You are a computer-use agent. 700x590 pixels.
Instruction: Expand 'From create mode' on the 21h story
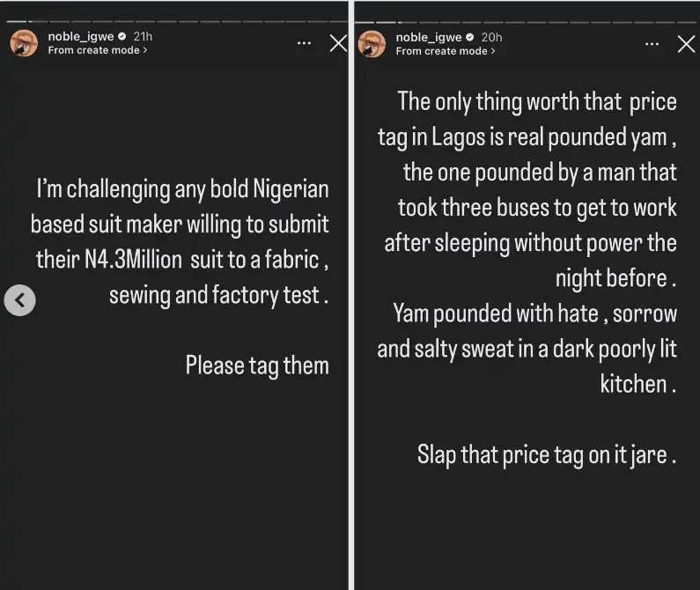point(97,51)
